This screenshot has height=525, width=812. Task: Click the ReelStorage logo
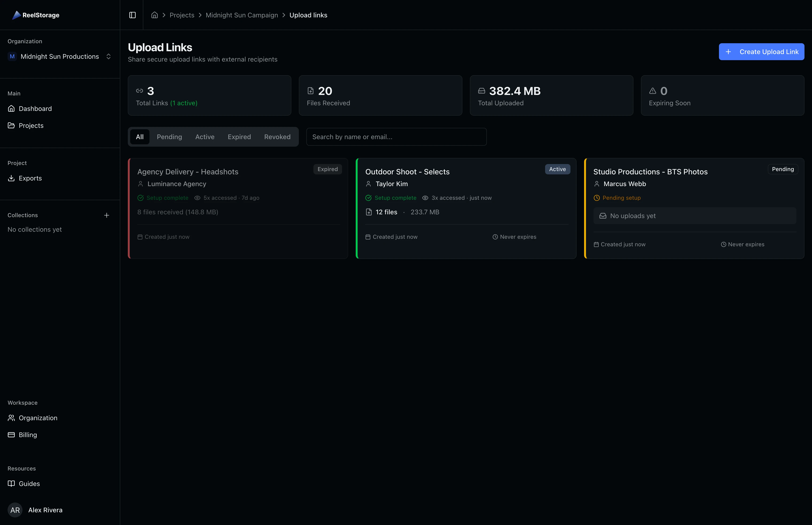pos(35,15)
